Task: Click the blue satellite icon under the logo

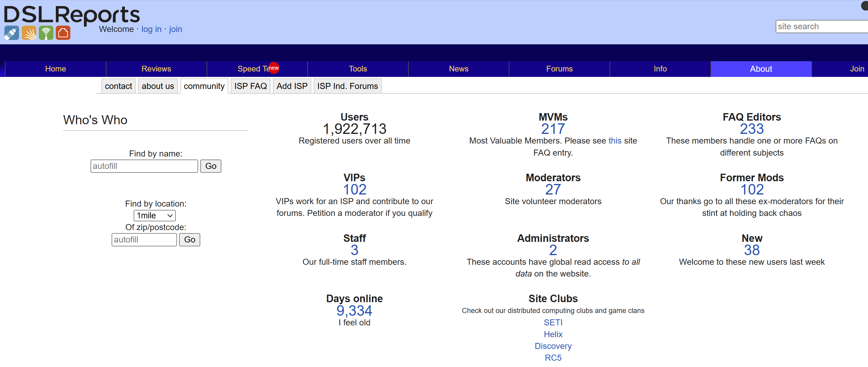Action: [x=11, y=33]
